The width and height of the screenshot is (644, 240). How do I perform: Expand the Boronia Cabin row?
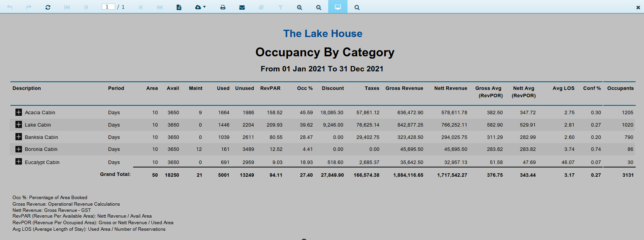click(19, 149)
